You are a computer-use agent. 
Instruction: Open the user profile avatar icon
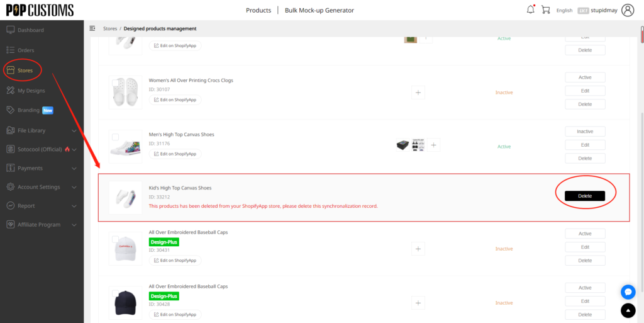pyautogui.click(x=628, y=10)
